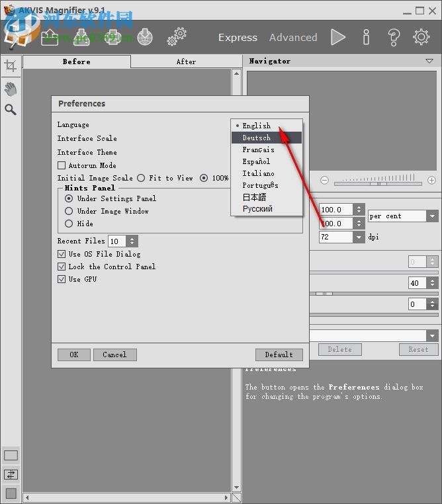Click the first 100.0 size stepper
The image size is (442, 504).
[359, 210]
